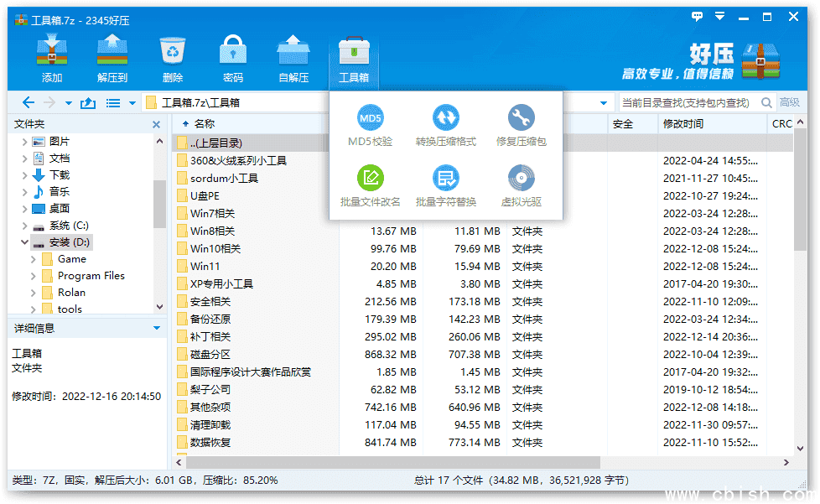Click the 添加 toolbar icon
The height and width of the screenshot is (504, 820).
(x=51, y=56)
